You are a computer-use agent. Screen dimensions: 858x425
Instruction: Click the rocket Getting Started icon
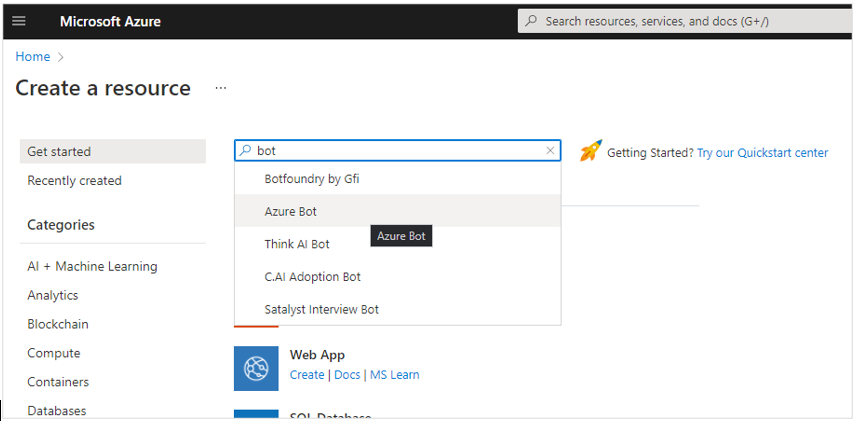coord(591,150)
